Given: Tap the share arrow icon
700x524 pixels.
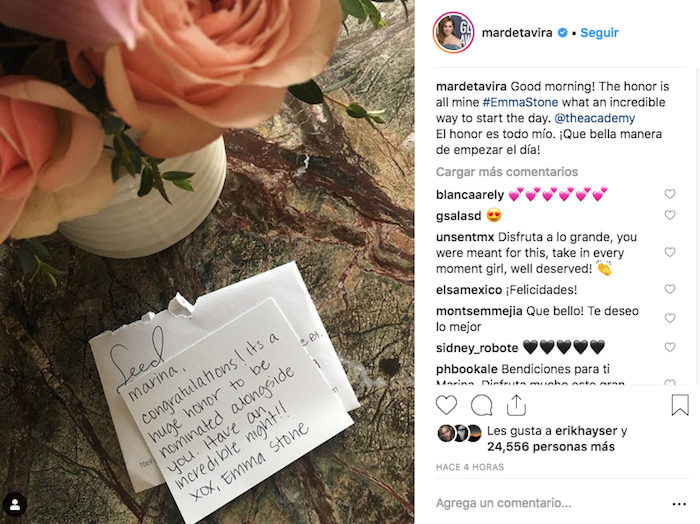Looking at the screenshot, I should click(x=516, y=405).
